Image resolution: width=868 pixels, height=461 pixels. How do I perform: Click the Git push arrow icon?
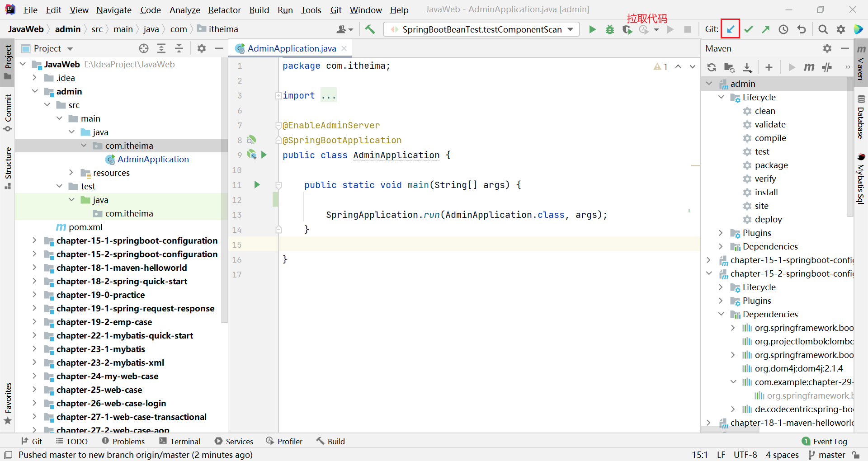click(766, 29)
